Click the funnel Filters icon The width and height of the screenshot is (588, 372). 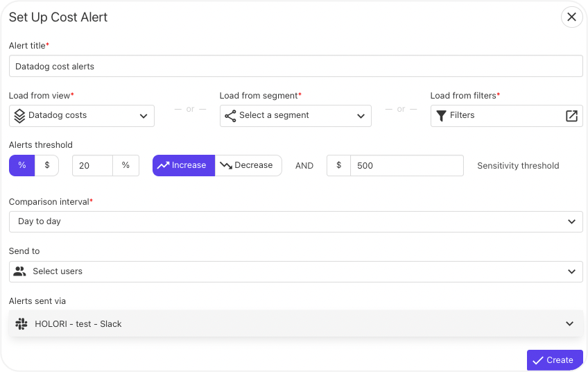click(x=442, y=116)
